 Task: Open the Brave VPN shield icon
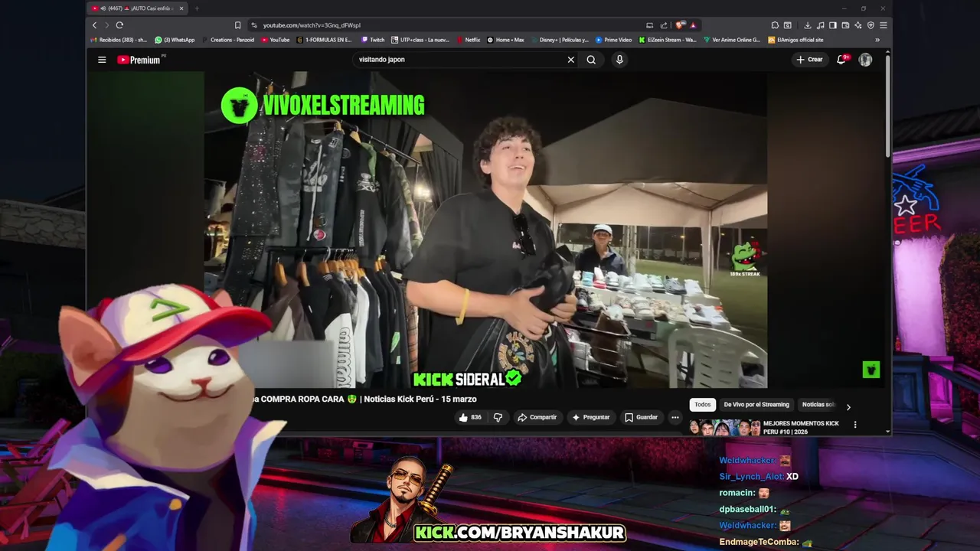pos(871,25)
